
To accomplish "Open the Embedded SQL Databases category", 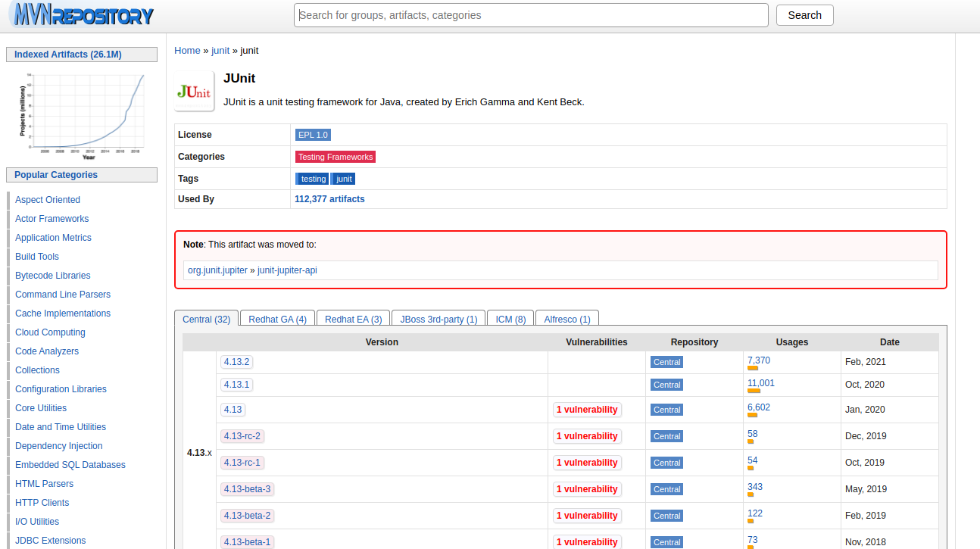I will [70, 465].
